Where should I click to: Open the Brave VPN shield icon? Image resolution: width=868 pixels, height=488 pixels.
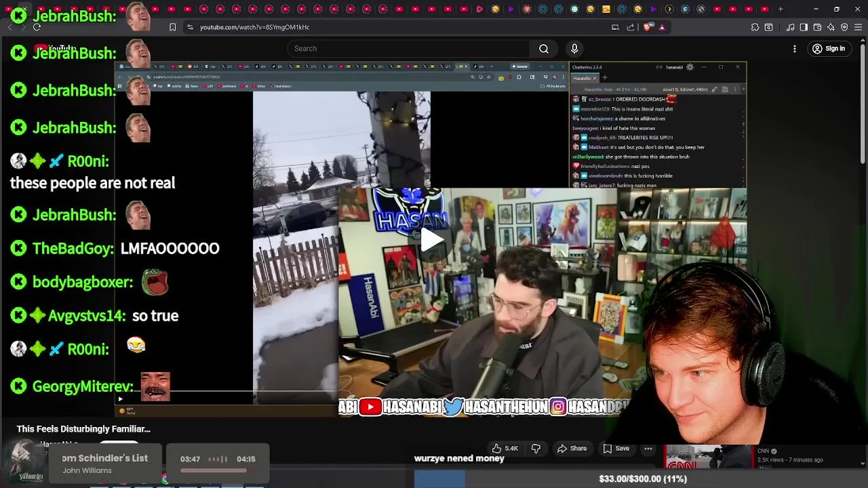(844, 27)
